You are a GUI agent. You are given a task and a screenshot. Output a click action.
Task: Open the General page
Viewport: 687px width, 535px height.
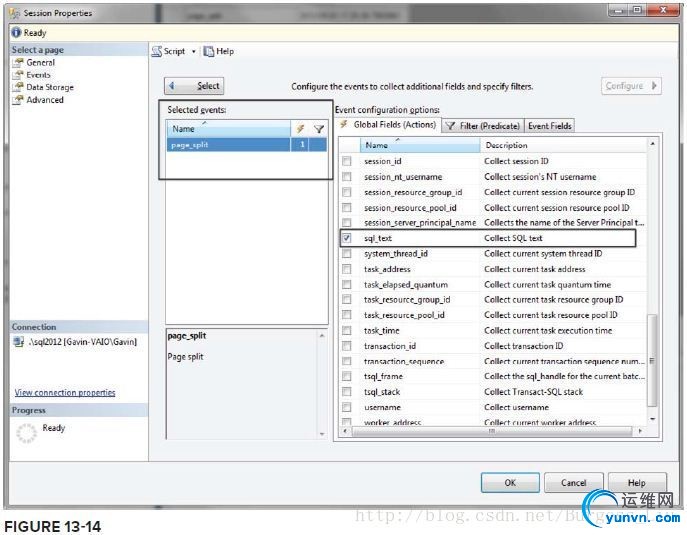click(40, 62)
